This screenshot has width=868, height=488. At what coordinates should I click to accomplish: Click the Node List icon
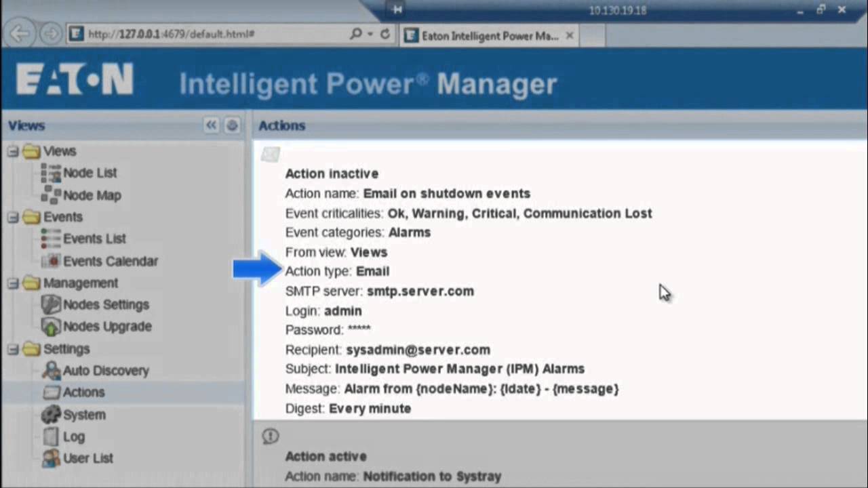pos(51,174)
